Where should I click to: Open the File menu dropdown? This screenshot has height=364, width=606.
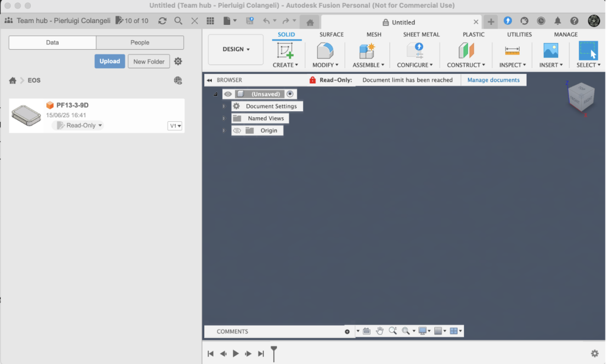point(230,21)
